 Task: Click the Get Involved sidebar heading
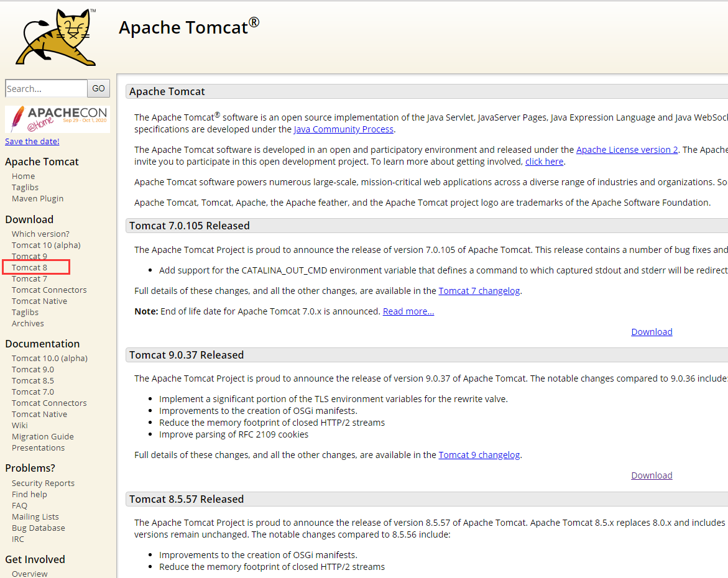(35, 559)
